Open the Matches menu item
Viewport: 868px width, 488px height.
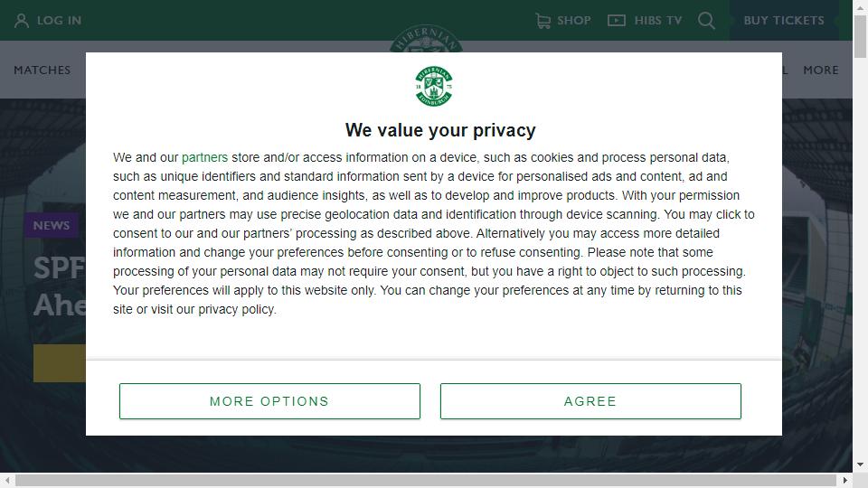click(x=42, y=70)
